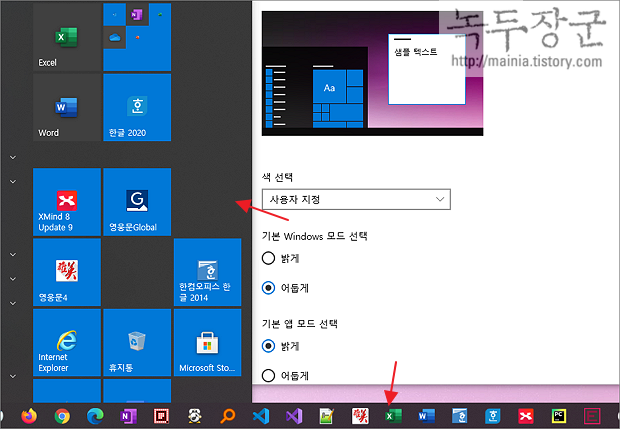620x429 pixels.
Task: Open the orange magnifier search app on taskbar
Action: 228,416
